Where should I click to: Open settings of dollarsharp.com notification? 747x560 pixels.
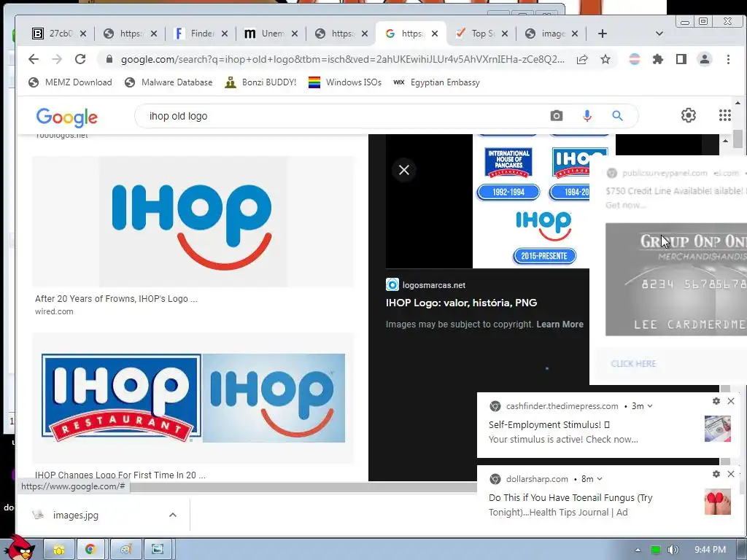(716, 474)
